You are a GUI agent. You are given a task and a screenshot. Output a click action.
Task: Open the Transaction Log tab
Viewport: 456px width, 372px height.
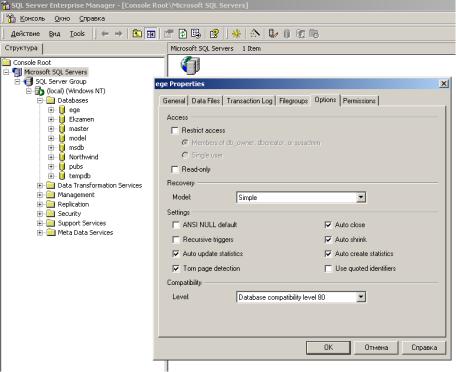(x=249, y=101)
